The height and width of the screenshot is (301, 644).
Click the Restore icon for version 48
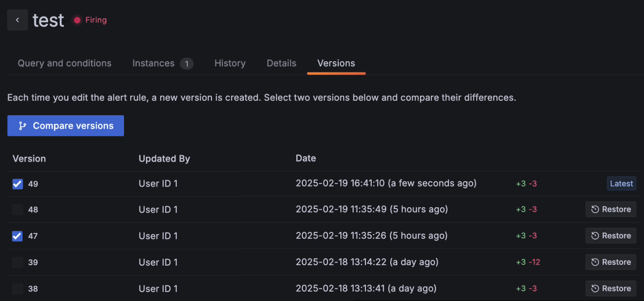pyautogui.click(x=596, y=209)
